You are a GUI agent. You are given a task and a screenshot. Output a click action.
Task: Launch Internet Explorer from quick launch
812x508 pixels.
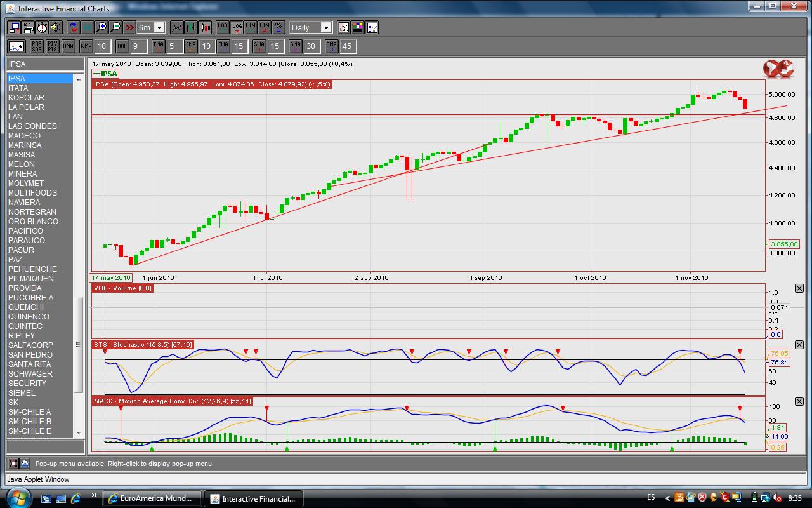76,498
